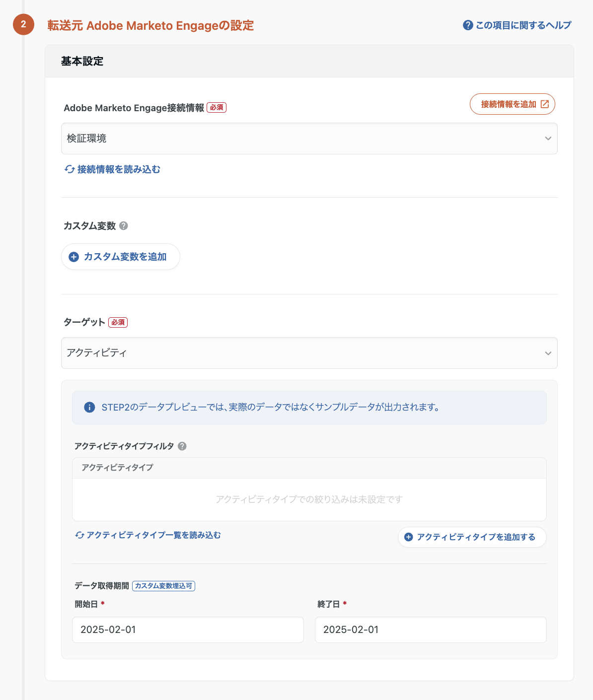The height and width of the screenshot is (700, 593).
Task: Click help icon next to アクティビティタイプフィルタ
Action: (x=182, y=446)
